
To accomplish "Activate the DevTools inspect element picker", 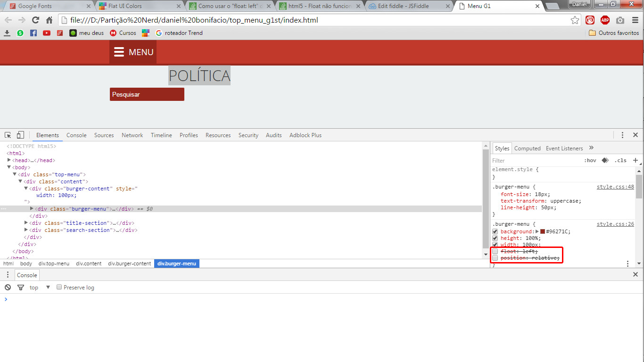I will [8, 135].
